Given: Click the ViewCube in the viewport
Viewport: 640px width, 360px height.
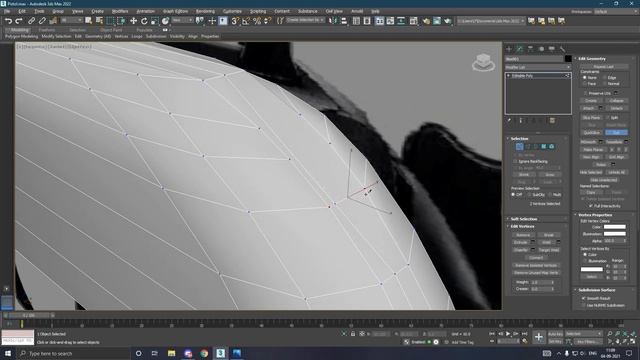Looking at the screenshot, I should click(484, 62).
